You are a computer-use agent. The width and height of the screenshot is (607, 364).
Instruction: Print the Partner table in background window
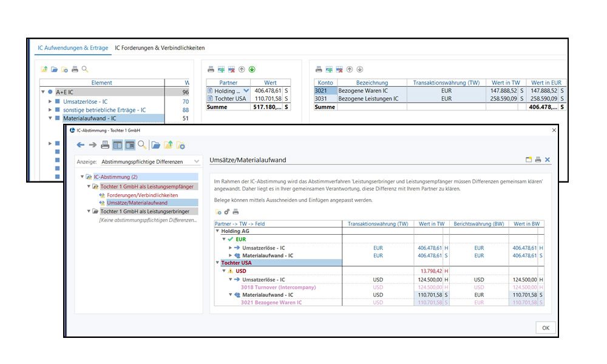pos(211,70)
